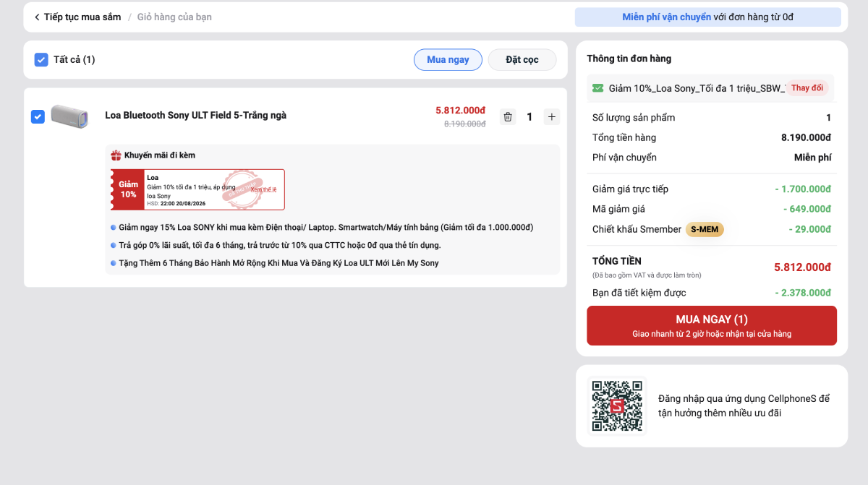
Task: Click the Phí vận chuyển Miễn phí value
Action: (x=812, y=158)
